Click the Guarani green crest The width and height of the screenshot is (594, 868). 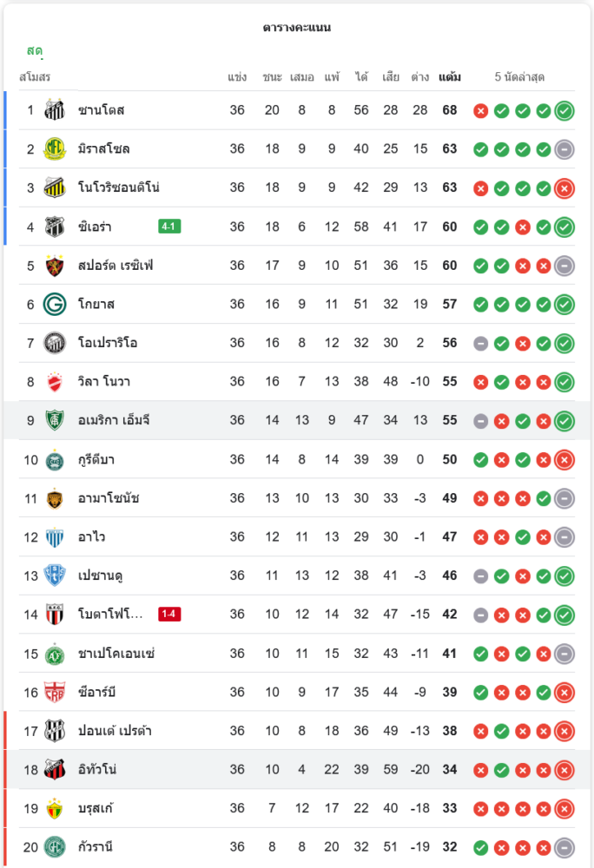click(55, 847)
